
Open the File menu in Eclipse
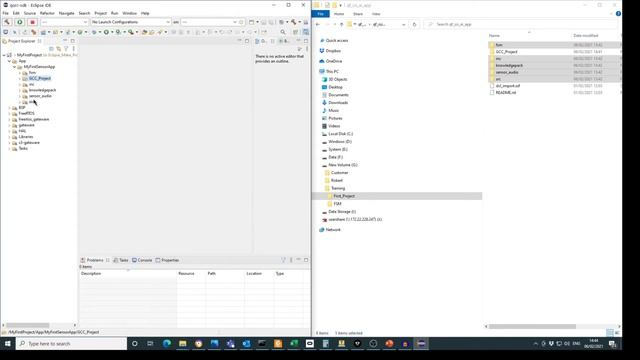(x=5, y=13)
